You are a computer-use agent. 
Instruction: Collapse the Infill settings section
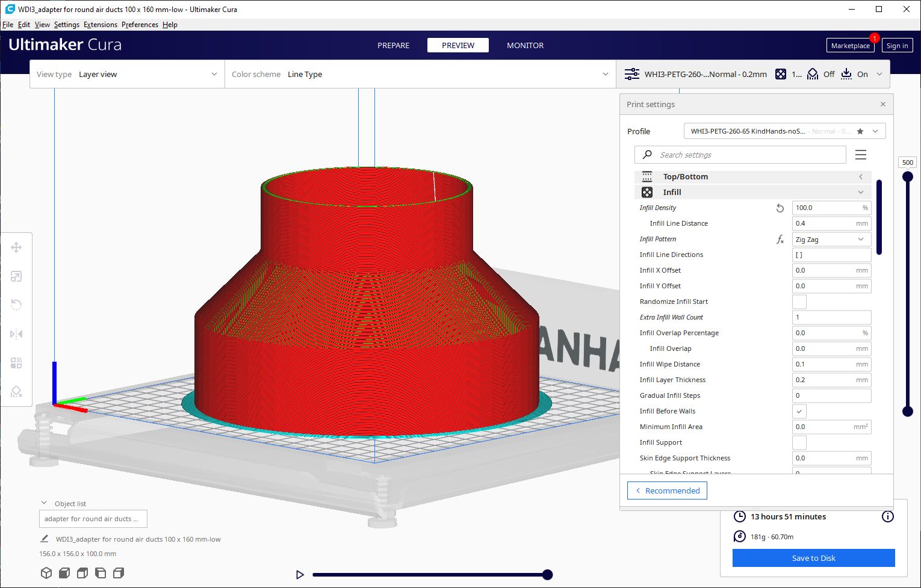(861, 192)
